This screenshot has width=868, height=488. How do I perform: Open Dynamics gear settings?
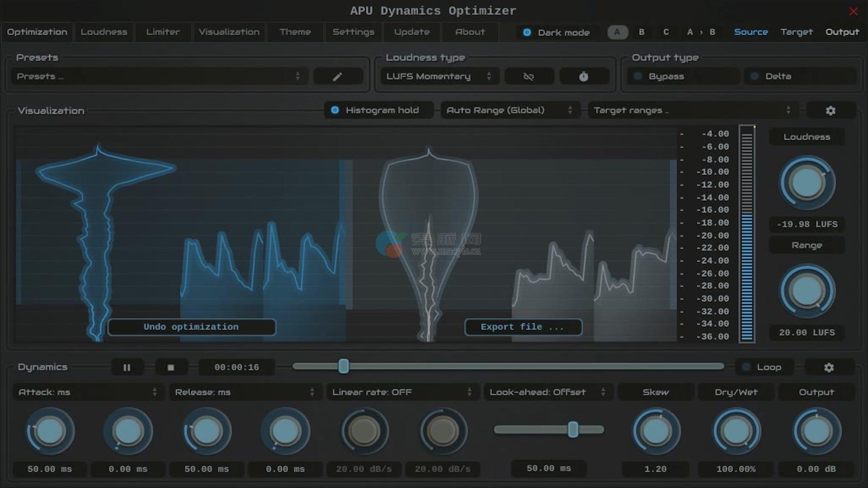(x=829, y=367)
